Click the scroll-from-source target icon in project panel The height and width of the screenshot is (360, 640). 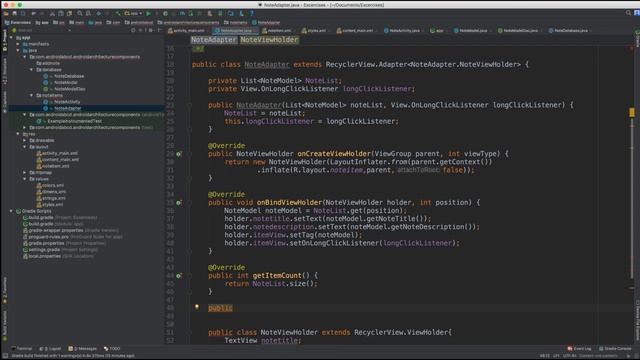click(x=133, y=30)
